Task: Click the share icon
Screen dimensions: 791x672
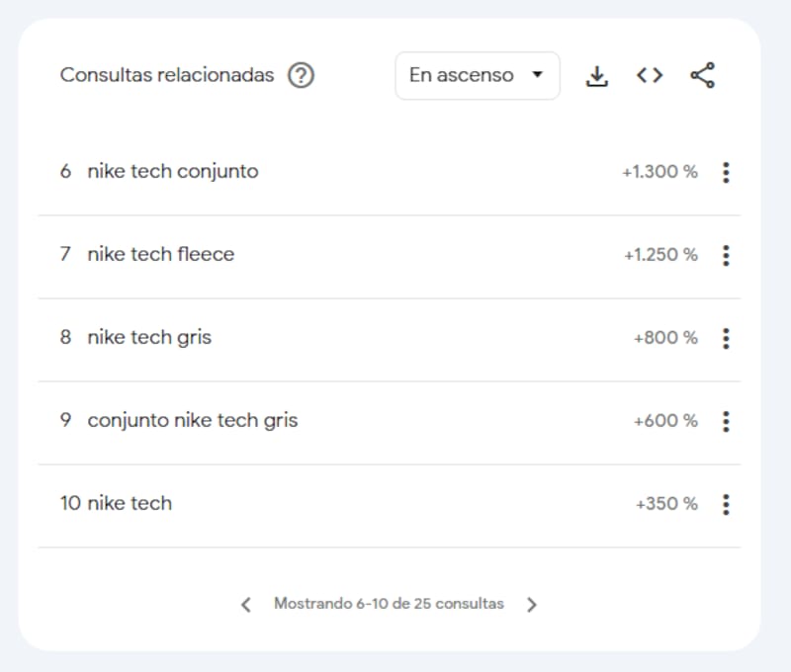Action: click(x=702, y=76)
